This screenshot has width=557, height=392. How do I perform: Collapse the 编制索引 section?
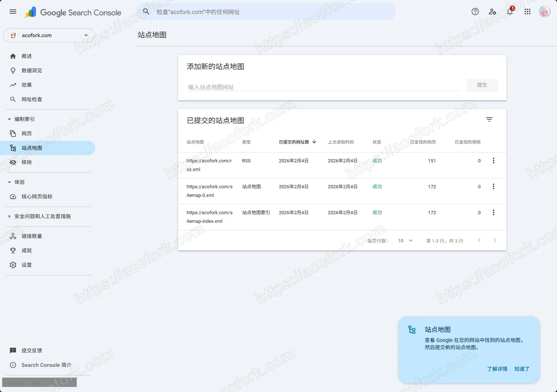coord(9,119)
